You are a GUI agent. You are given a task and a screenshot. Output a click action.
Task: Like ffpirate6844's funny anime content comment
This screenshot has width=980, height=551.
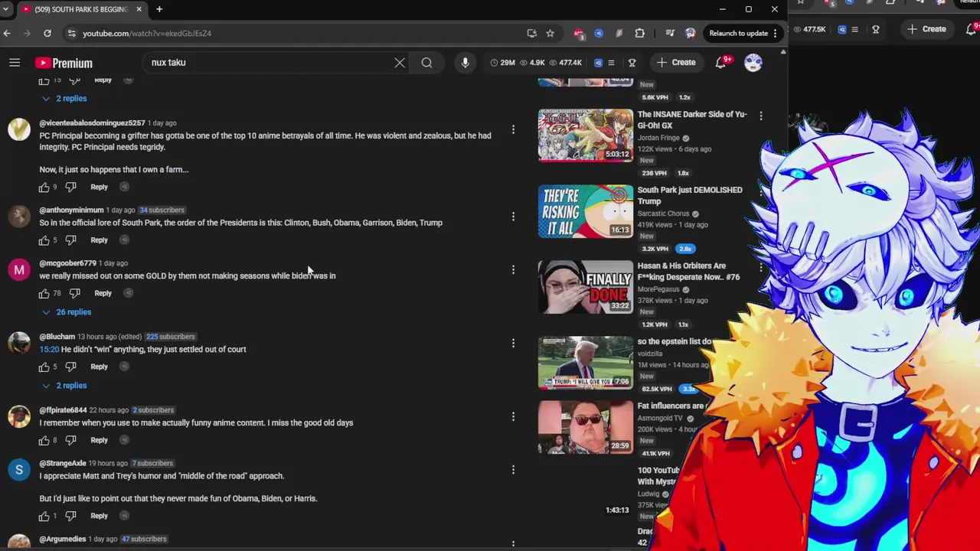coord(44,440)
